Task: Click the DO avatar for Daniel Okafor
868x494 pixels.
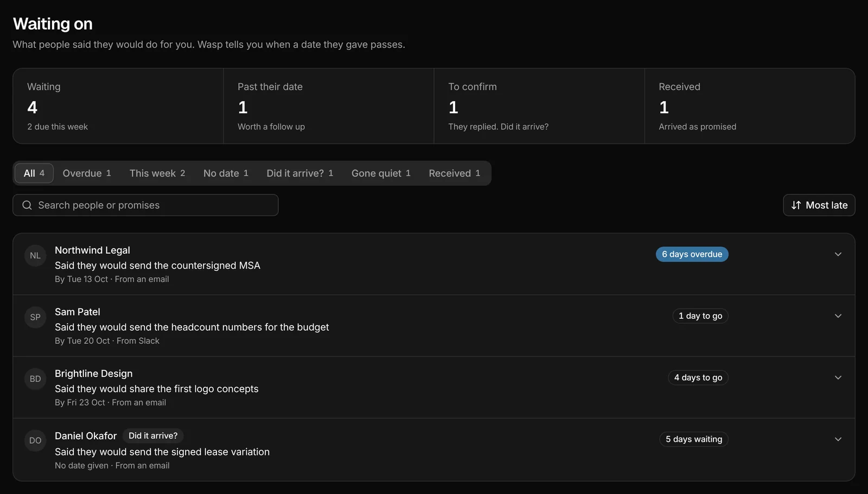Action: tap(35, 441)
